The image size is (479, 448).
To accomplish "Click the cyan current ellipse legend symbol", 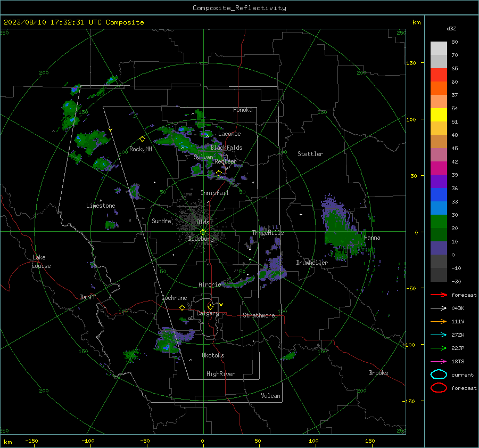I will click(x=439, y=374).
